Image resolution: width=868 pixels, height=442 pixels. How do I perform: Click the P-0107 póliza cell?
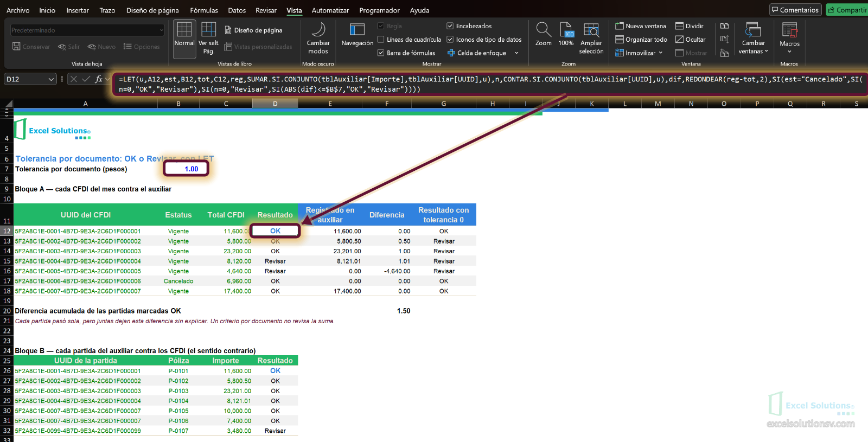click(178, 431)
